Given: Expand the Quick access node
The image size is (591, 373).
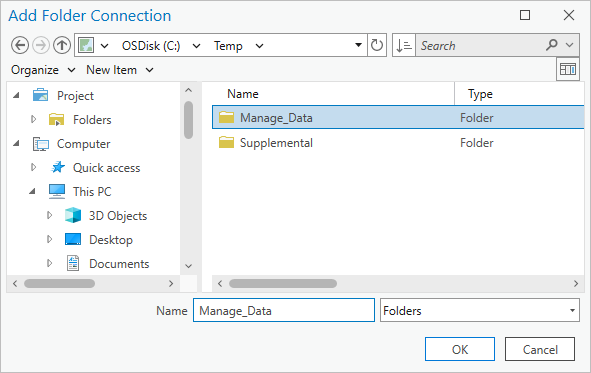Looking at the screenshot, I should click(33, 167).
